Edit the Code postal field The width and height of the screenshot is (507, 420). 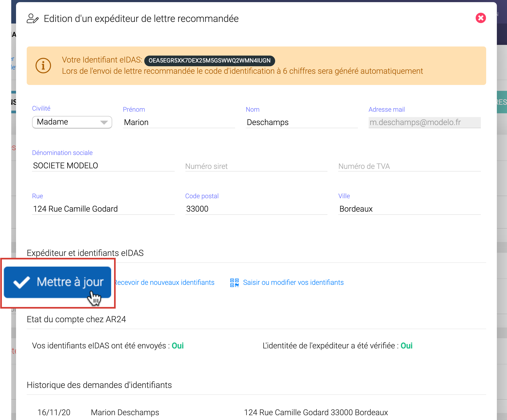click(256, 209)
